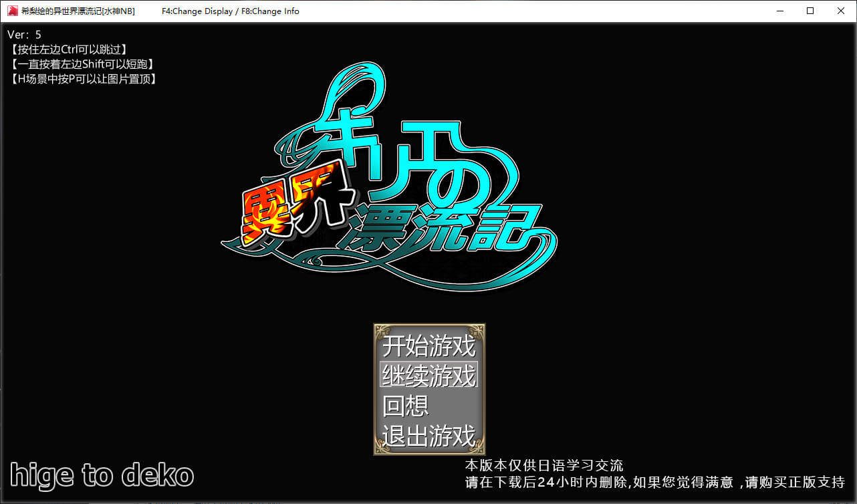Maximize the game window
The image size is (857, 504).
810,11
